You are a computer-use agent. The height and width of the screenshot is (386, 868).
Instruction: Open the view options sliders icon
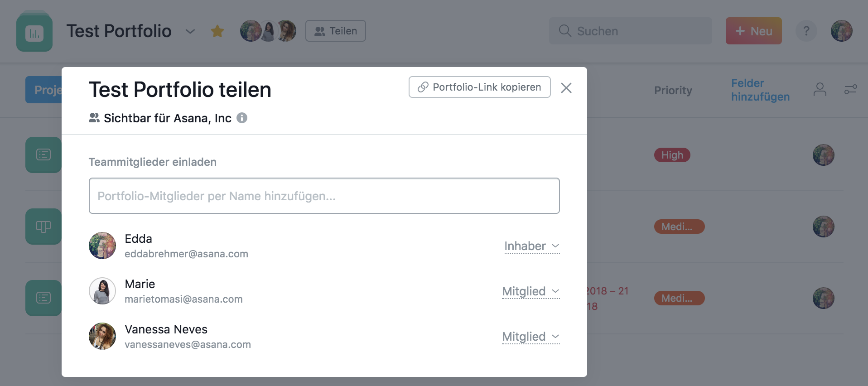pos(850,90)
